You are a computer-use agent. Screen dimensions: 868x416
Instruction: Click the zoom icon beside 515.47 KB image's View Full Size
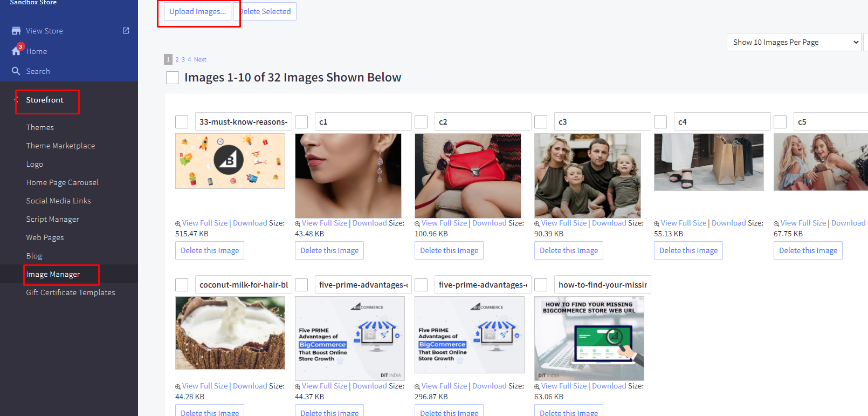click(x=178, y=223)
